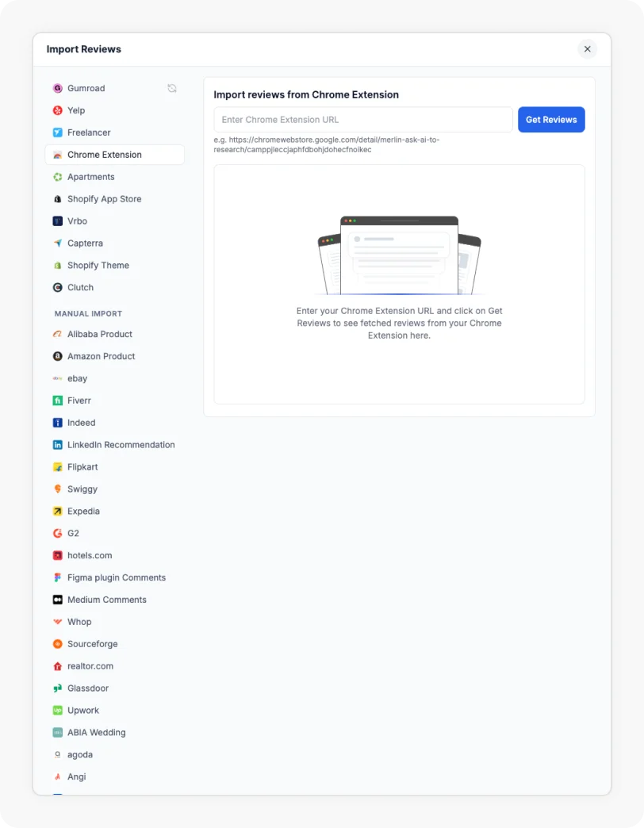The width and height of the screenshot is (644, 828).
Task: Click the G2 logo icon
Action: [x=58, y=533]
